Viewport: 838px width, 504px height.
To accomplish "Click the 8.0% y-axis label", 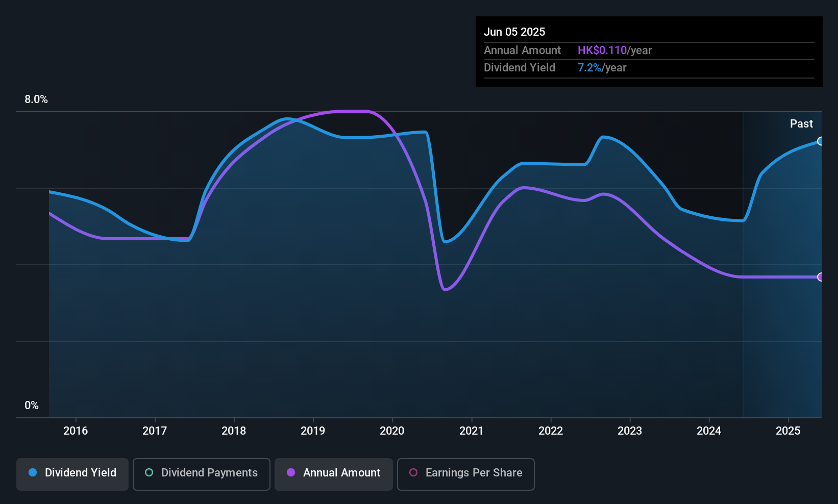I will pos(36,99).
